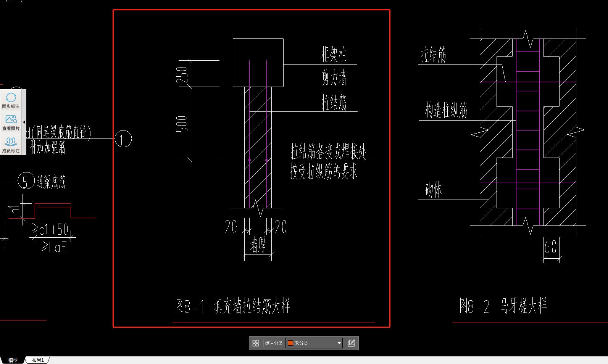Click the orange 未分类 color swatch
Image resolution: width=608 pixels, height=364 pixels.
(x=290, y=343)
